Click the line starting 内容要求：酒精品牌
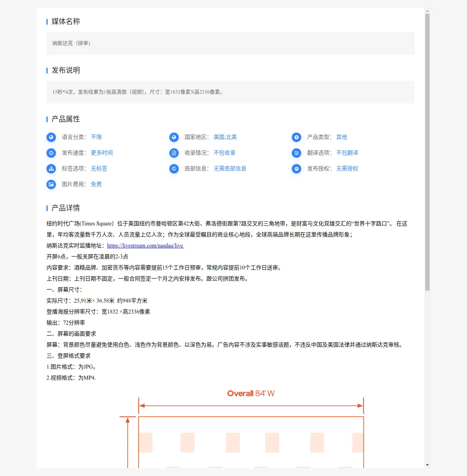The width and height of the screenshot is (467, 476). tap(165, 268)
